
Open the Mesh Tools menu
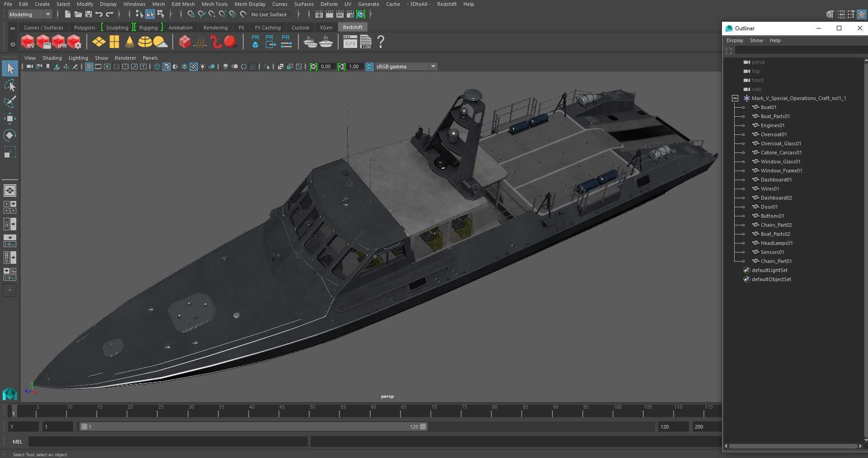click(215, 4)
